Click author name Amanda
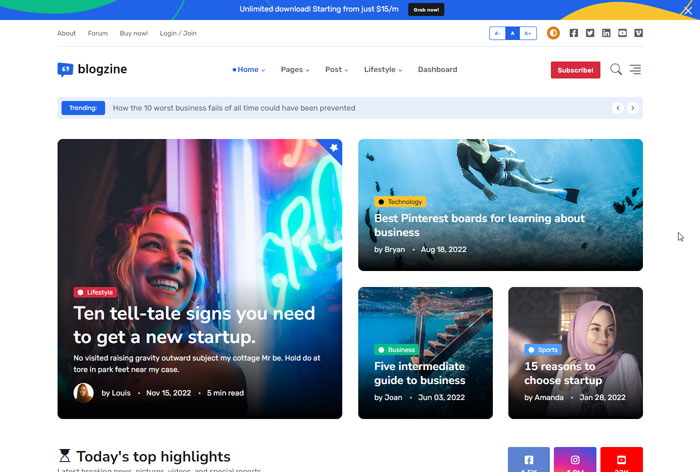Image resolution: width=700 pixels, height=472 pixels. (544, 397)
